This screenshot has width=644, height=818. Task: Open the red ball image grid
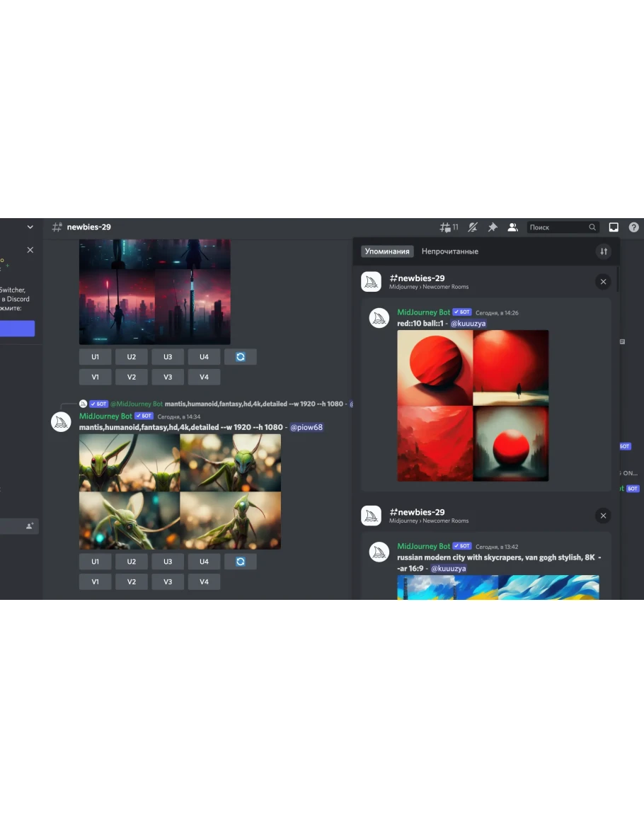(x=473, y=406)
